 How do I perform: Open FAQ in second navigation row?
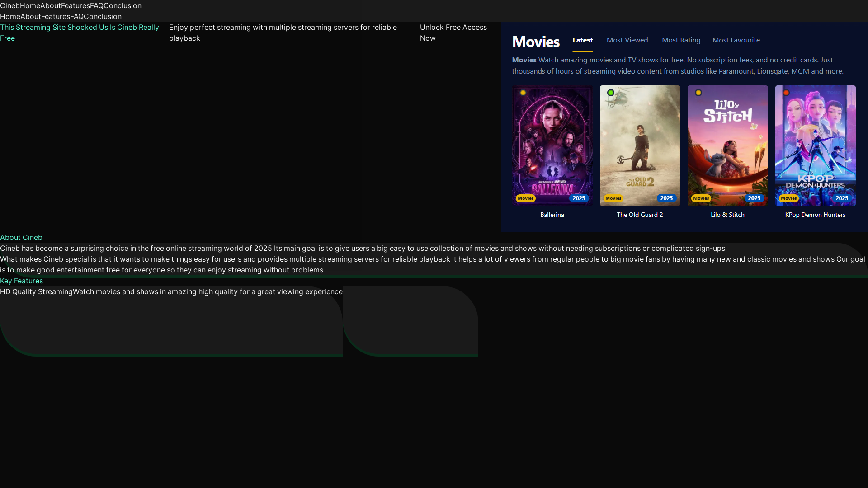tap(77, 16)
